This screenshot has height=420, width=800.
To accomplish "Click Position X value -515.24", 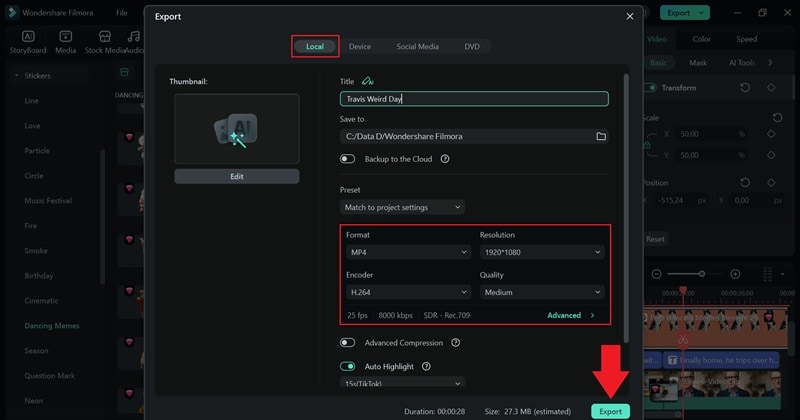I will click(671, 200).
